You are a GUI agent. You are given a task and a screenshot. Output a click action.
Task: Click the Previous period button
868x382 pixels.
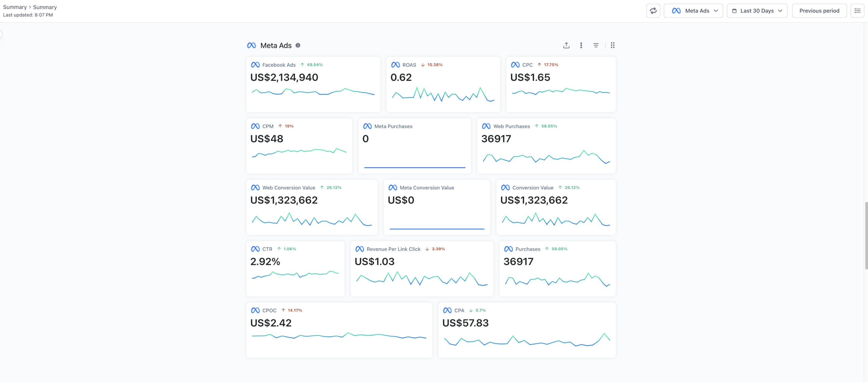point(819,11)
